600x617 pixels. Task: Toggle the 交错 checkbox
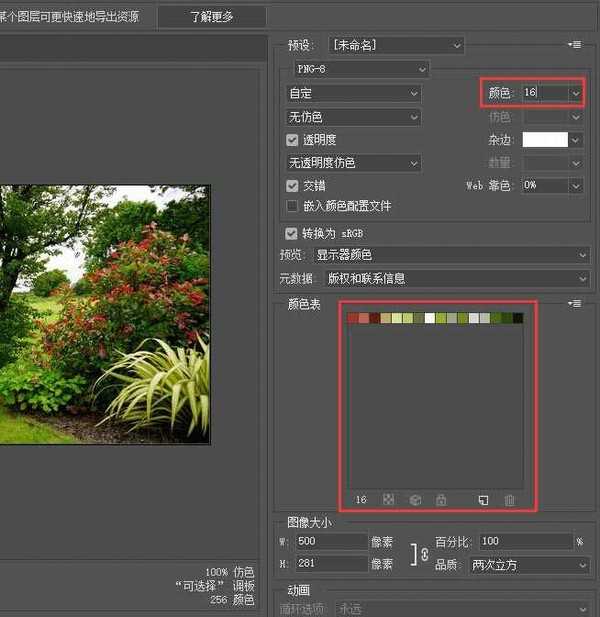[293, 185]
